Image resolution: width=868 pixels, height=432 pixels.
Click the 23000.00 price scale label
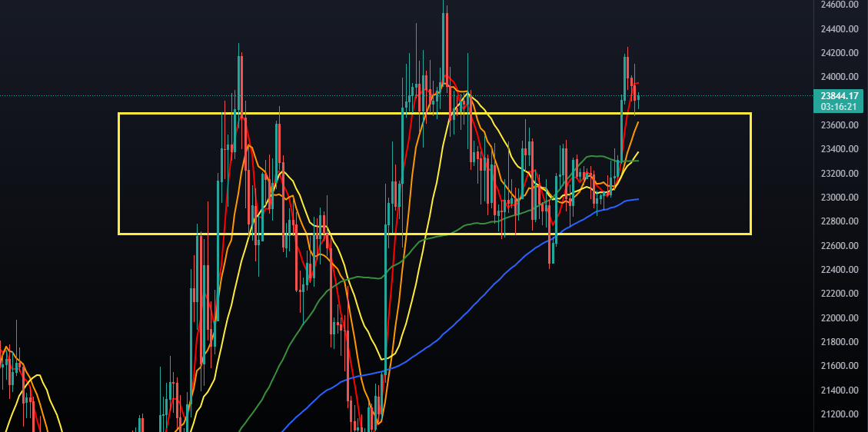(840, 198)
